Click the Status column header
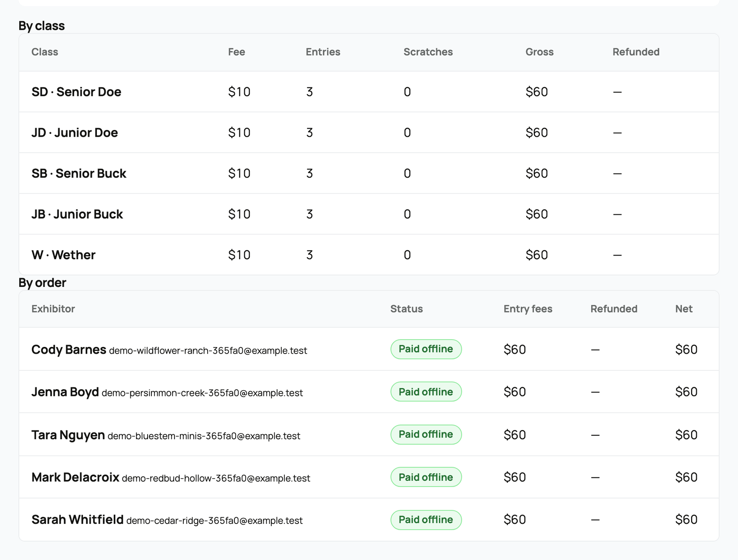 (406, 309)
